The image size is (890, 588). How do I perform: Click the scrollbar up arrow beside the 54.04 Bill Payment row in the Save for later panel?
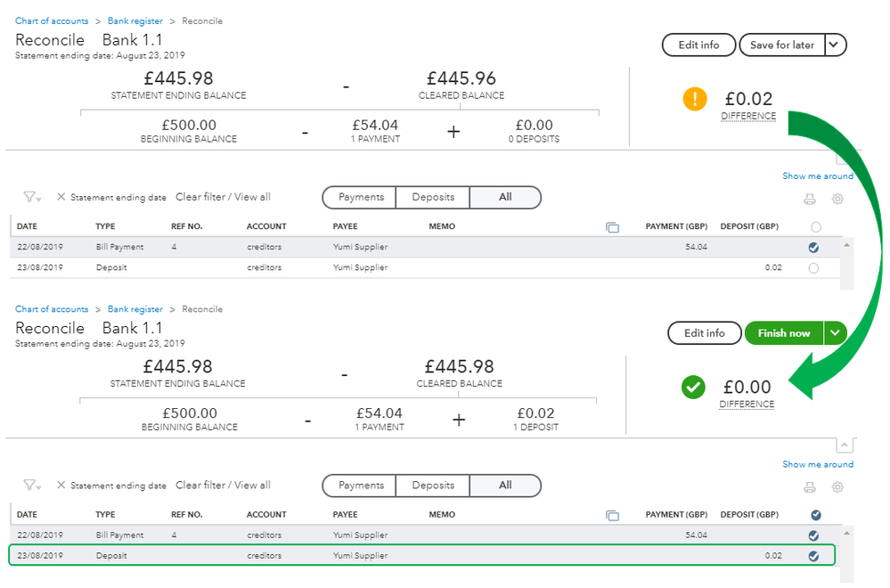click(x=845, y=245)
